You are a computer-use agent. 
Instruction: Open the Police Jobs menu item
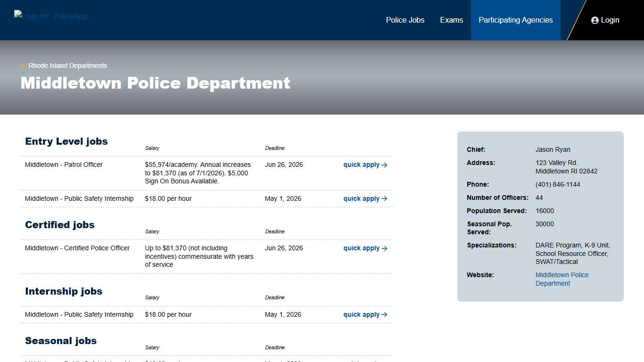coord(405,20)
